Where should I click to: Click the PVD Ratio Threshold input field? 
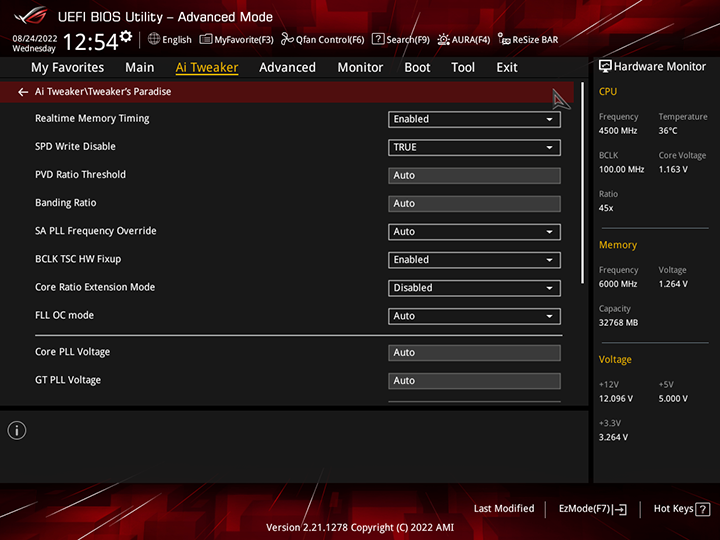[474, 175]
